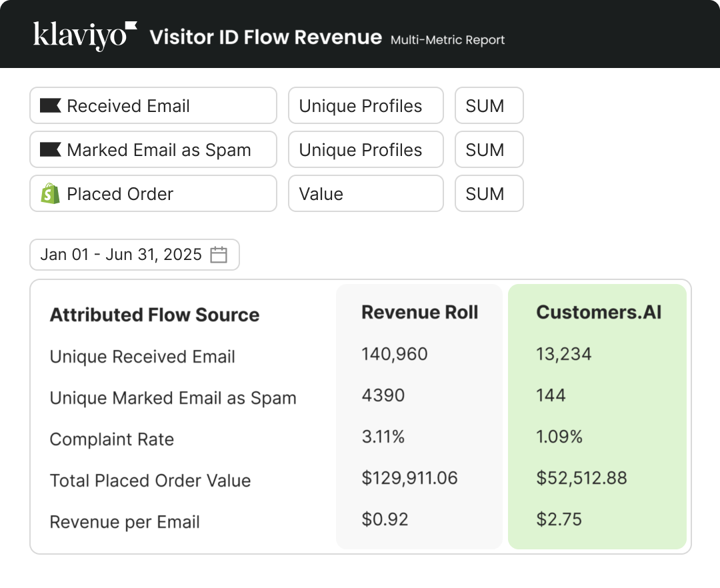Click the 1.09% complaint rate value
This screenshot has width=720, height=588.
point(559,437)
